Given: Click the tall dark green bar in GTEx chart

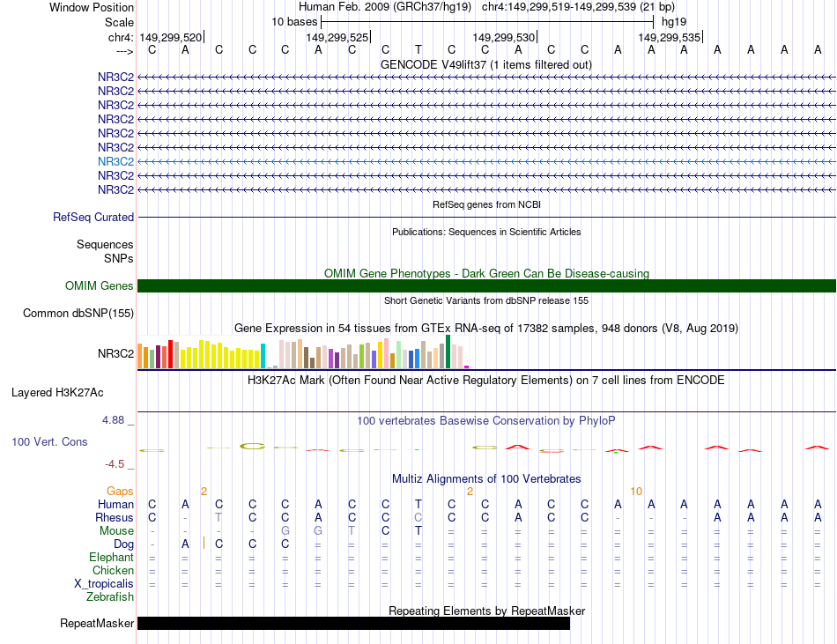Looking at the screenshot, I should coord(448,352).
